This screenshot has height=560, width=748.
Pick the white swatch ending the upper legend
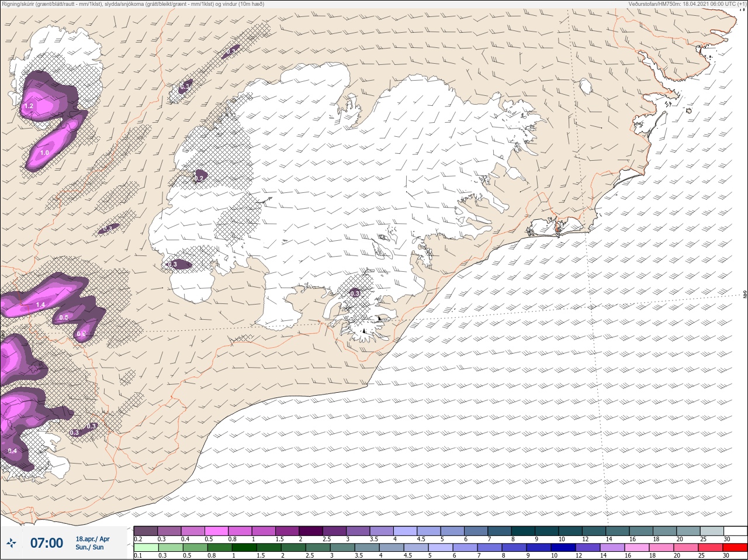click(735, 531)
